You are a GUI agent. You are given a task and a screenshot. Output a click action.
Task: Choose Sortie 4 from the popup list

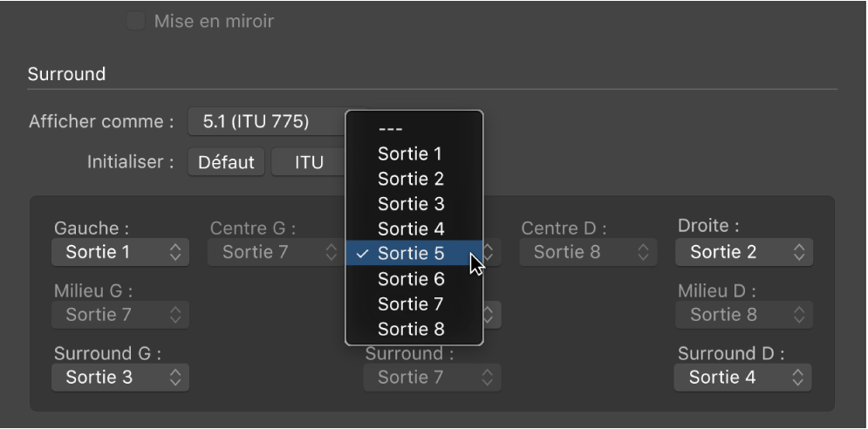click(x=410, y=229)
